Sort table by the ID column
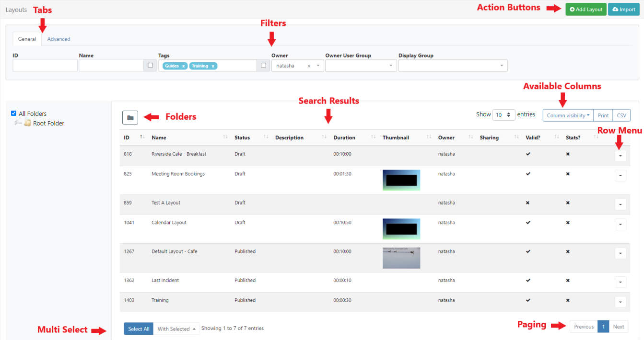 coord(127,137)
